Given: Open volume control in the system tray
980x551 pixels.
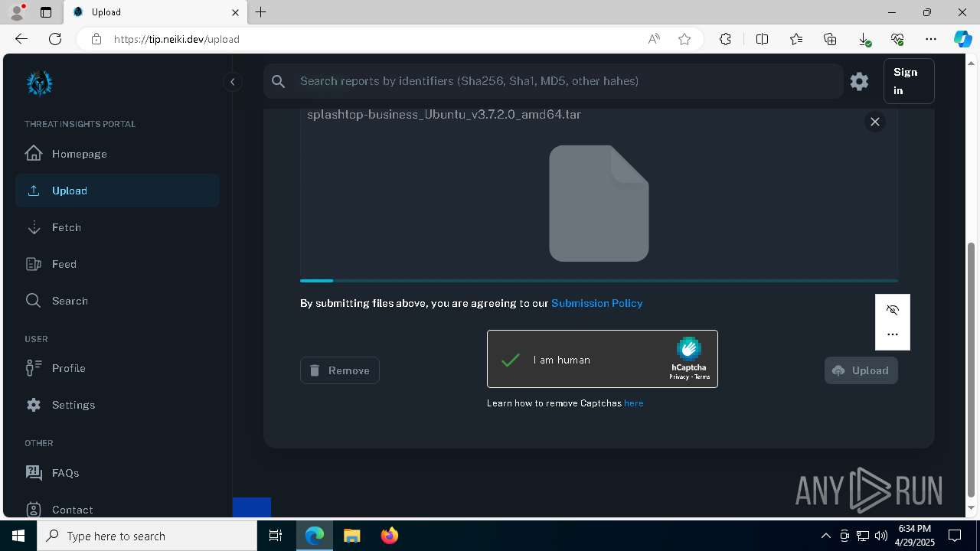Looking at the screenshot, I should point(881,536).
